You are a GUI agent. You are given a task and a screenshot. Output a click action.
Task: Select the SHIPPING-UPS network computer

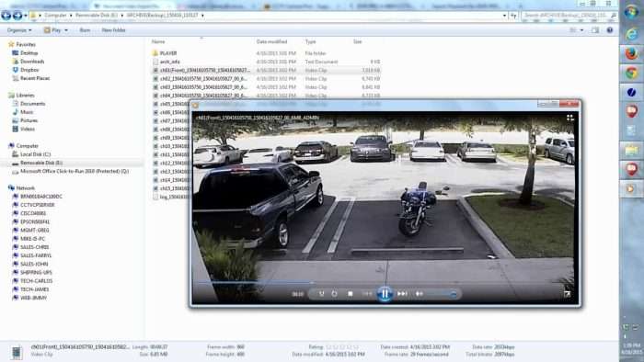point(36,272)
